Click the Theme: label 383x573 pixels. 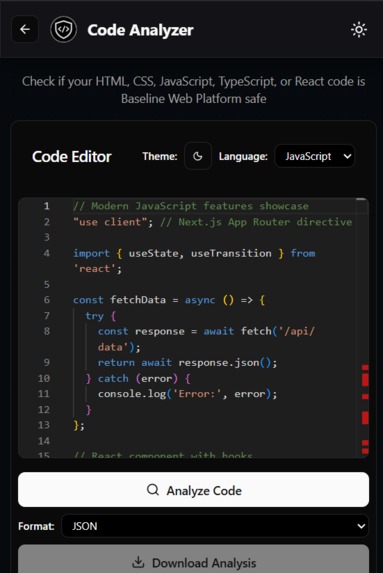160,156
